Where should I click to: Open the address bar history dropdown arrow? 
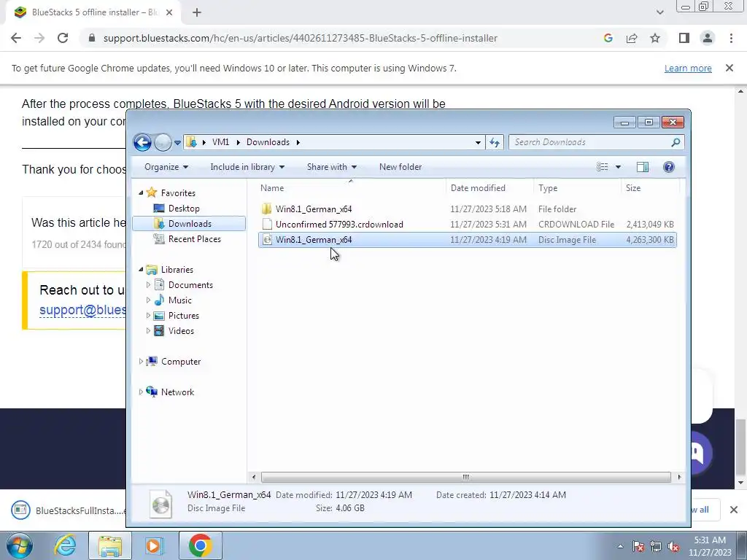(478, 142)
